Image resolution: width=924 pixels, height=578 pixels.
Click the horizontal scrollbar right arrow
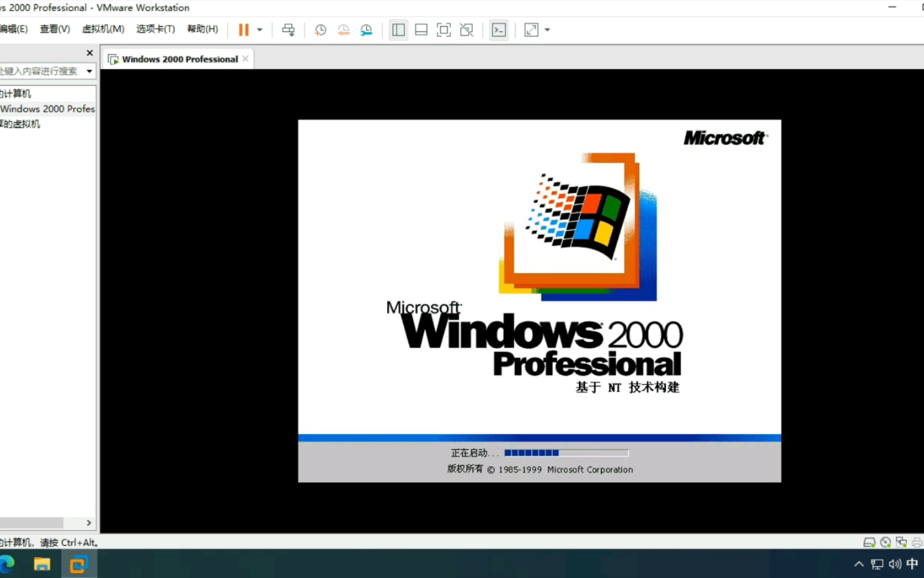pyautogui.click(x=89, y=523)
